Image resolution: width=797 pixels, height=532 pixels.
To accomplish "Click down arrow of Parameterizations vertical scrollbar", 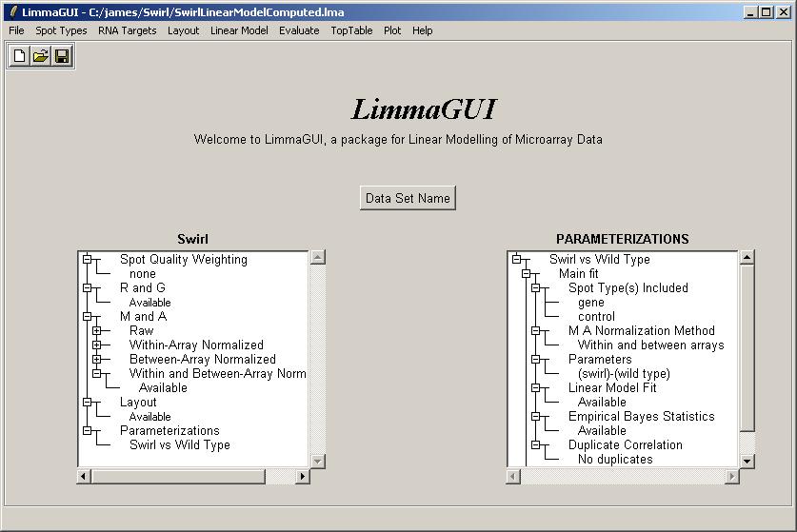I will [x=747, y=461].
